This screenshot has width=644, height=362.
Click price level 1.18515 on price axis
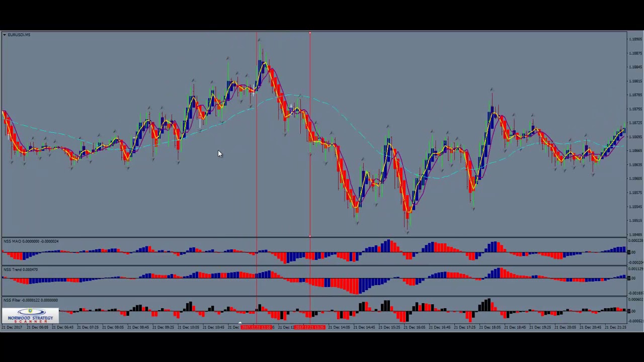tap(636, 220)
